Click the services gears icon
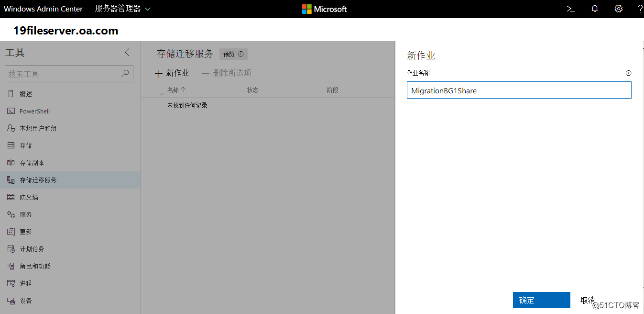644x314 pixels. click(11, 214)
